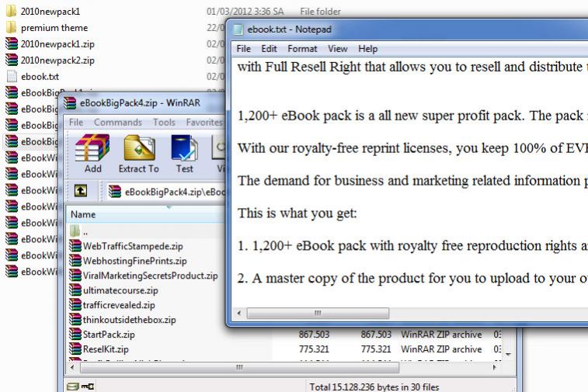Viewport: 588px width, 392px height.
Task: Click the drive icon in WinRAR status bar
Action: (72, 387)
